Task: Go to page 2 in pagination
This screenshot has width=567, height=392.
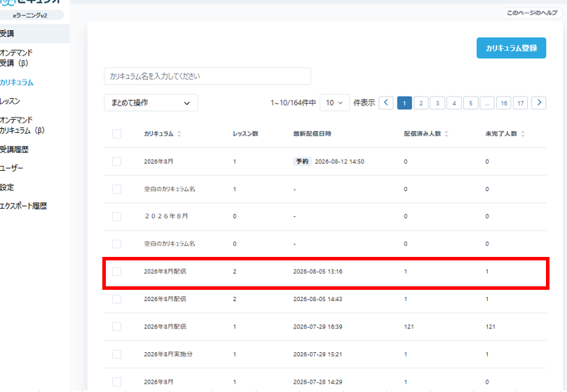Action: click(x=421, y=103)
